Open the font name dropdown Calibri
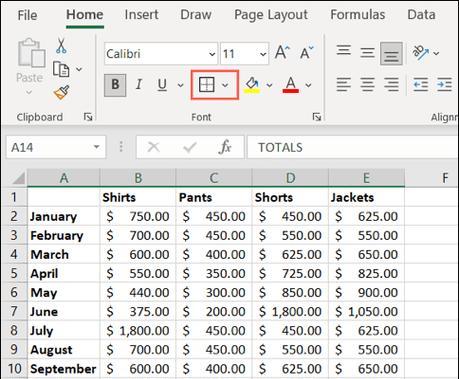 tap(212, 54)
